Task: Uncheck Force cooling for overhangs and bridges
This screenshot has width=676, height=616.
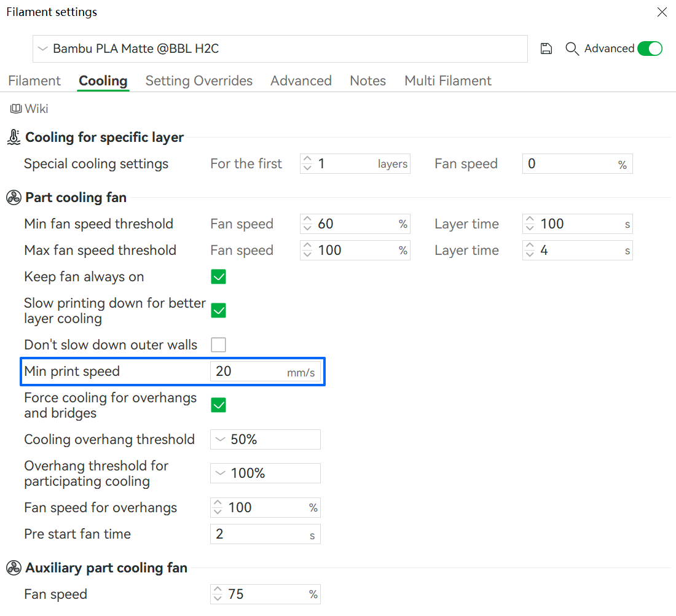Action: pyautogui.click(x=219, y=405)
